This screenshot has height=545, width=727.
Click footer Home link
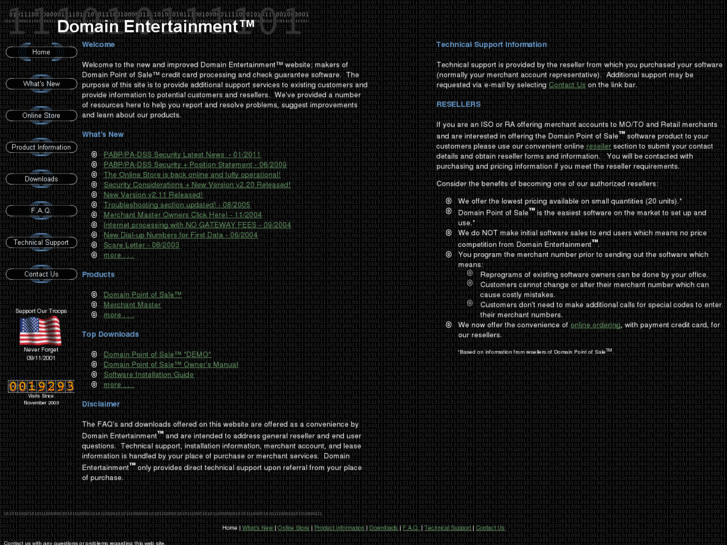pyautogui.click(x=230, y=528)
